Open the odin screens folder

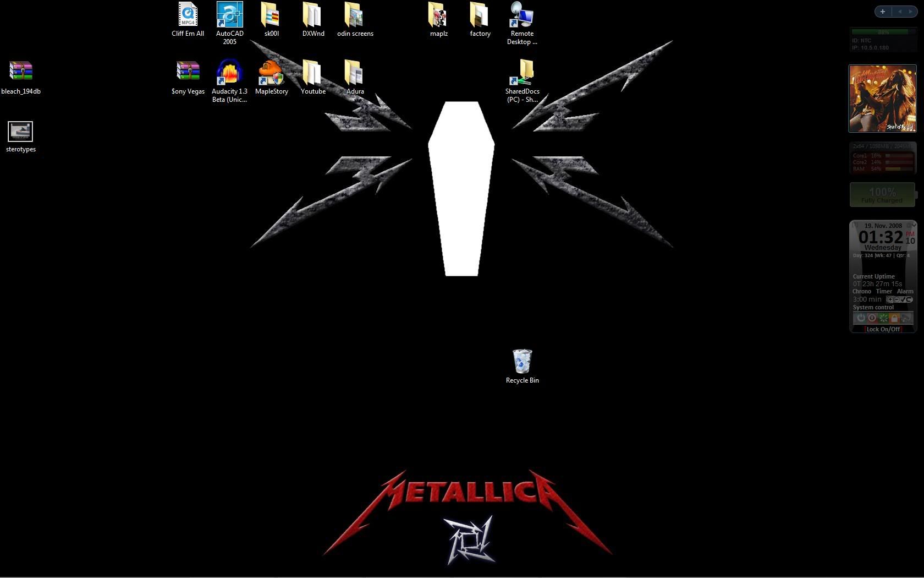pos(355,20)
